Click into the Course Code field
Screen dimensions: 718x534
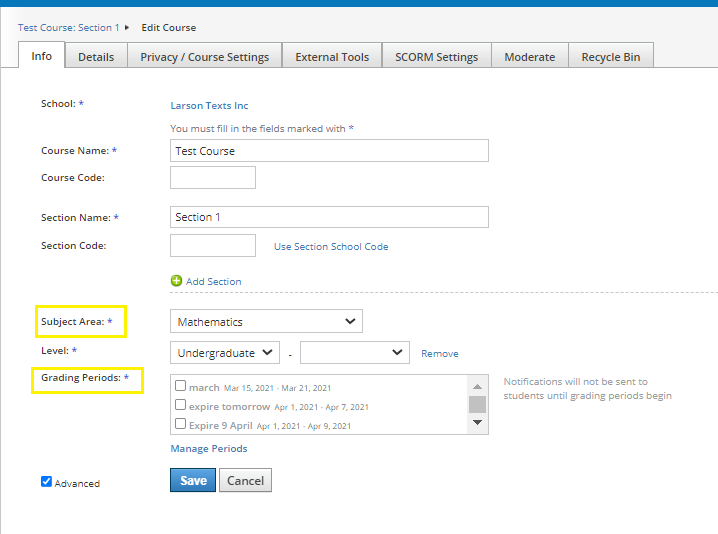(x=213, y=178)
